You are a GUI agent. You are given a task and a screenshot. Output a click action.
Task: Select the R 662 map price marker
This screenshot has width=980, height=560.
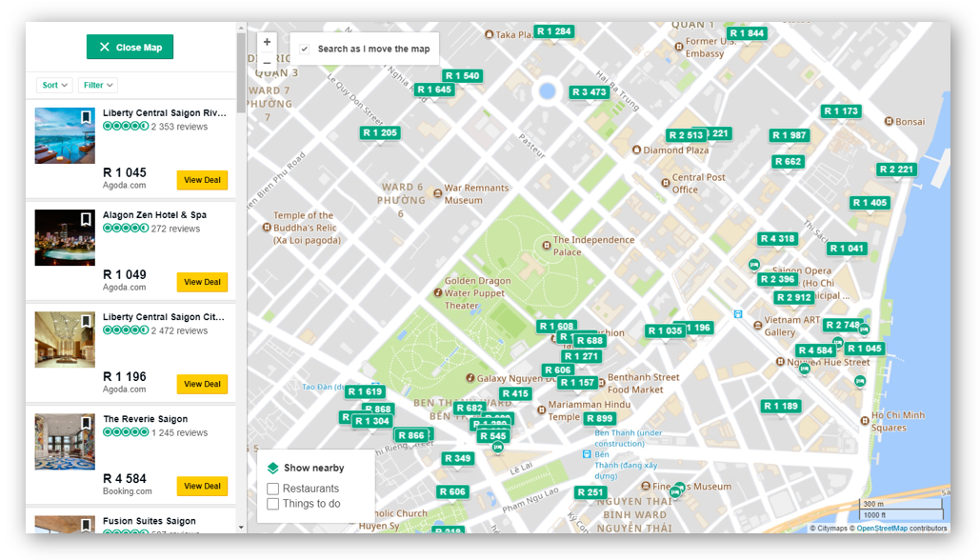pos(788,161)
